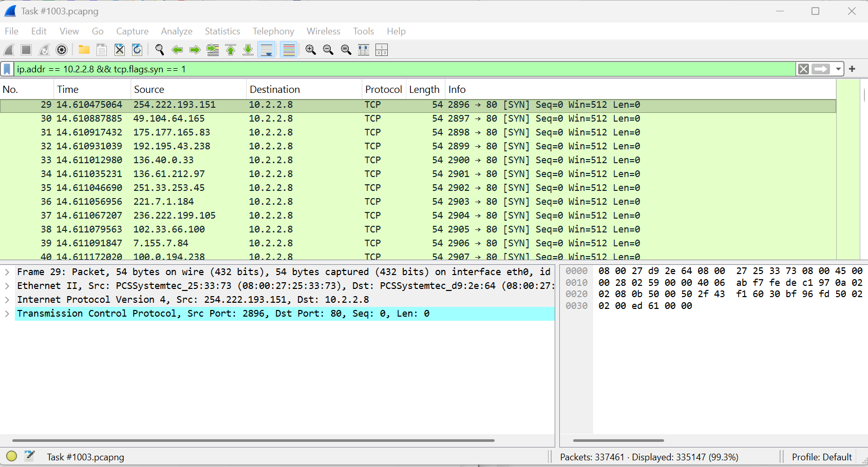Screen dimensions: 868x467
Task: Open Expert Information from the status bar
Action: (x=11, y=456)
